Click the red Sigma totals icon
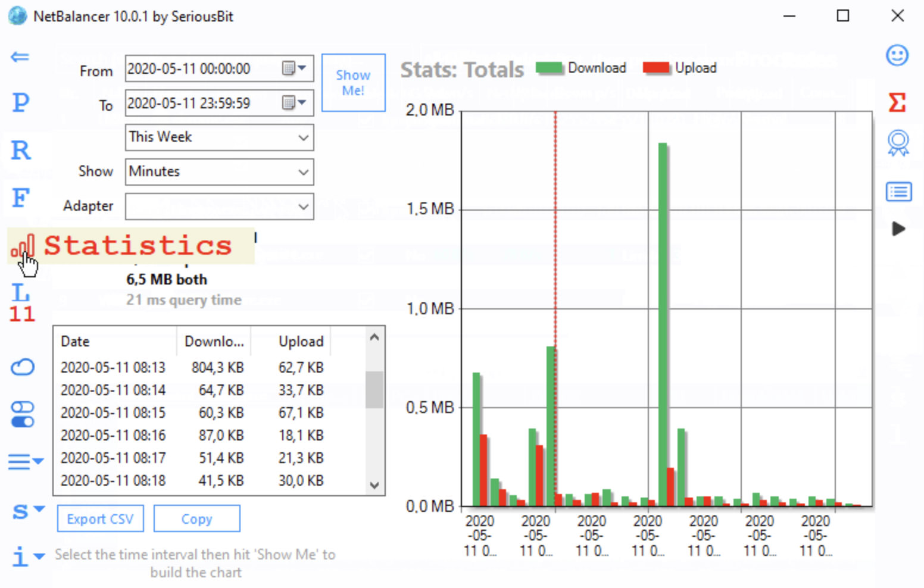This screenshot has width=924, height=588. [897, 102]
